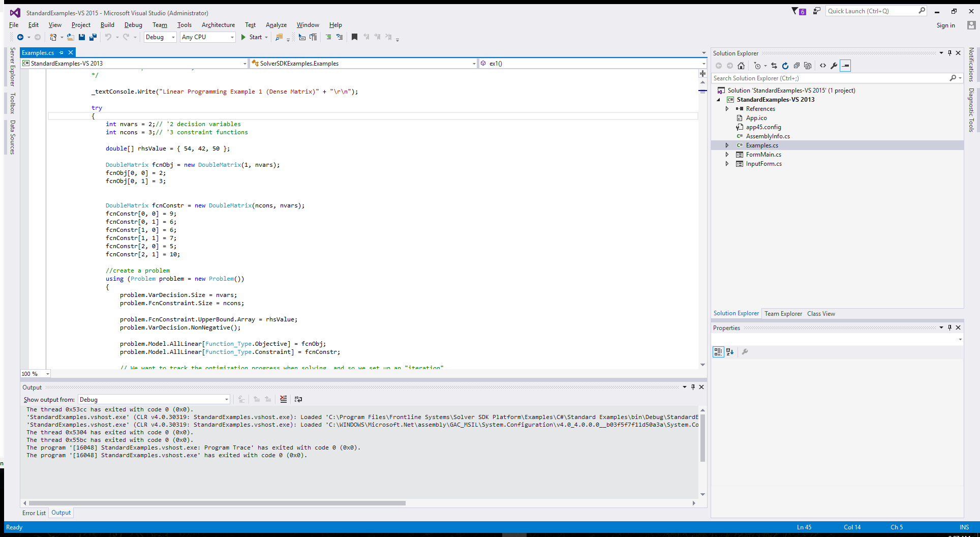This screenshot has width=980, height=537.
Task: Click the Refresh icon in Solution Explorer
Action: (785, 66)
